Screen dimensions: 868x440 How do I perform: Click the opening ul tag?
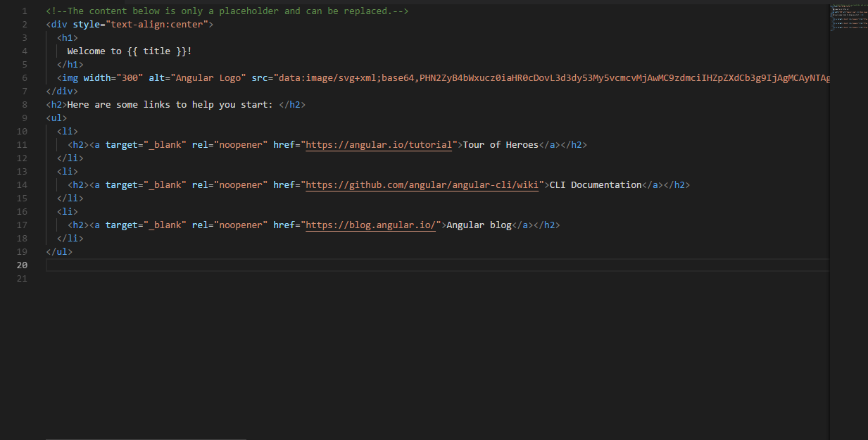(x=56, y=118)
